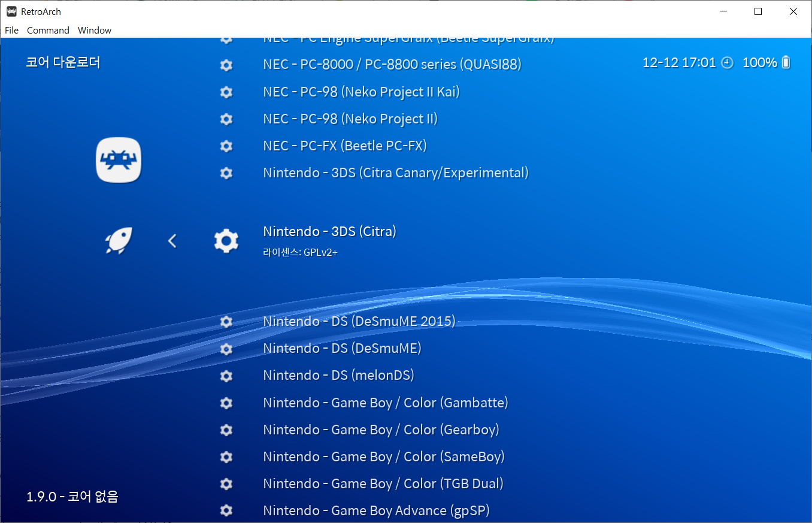This screenshot has width=812, height=523.
Task: Click the large gear icon for Nintendo 3DS (Citra)
Action: pos(226,241)
